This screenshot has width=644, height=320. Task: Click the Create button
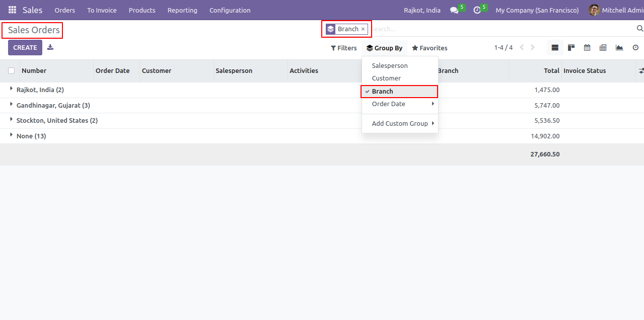pos(25,48)
